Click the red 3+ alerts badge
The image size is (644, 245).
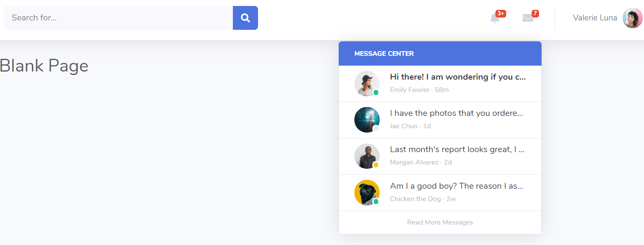click(x=501, y=14)
